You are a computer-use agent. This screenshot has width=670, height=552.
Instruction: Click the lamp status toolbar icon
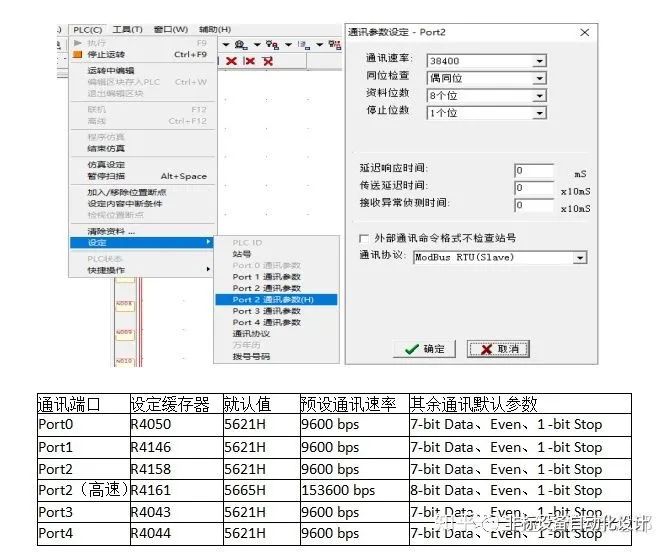tap(272, 44)
